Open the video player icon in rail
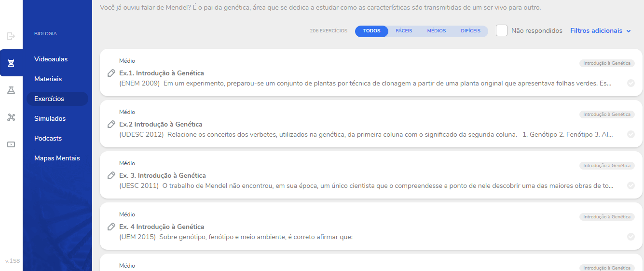Screen dimensions: 644x271 pos(11,144)
